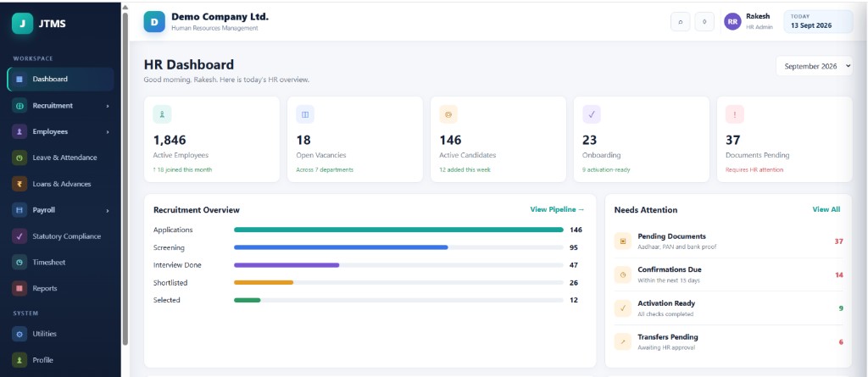Click the Open Vacancies 18 card
The height and width of the screenshot is (377, 868).
click(355, 140)
